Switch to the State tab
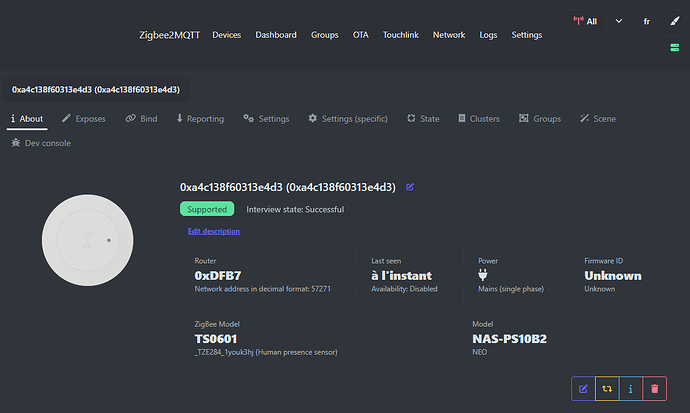 pos(423,119)
